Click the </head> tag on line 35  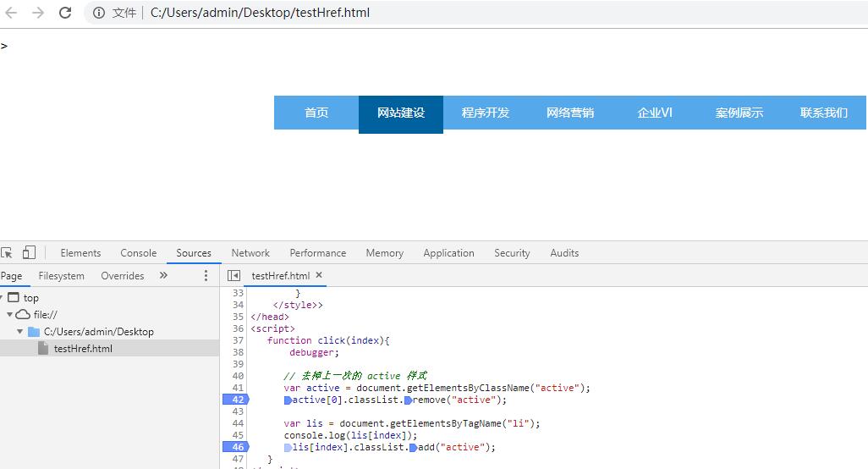pos(270,317)
